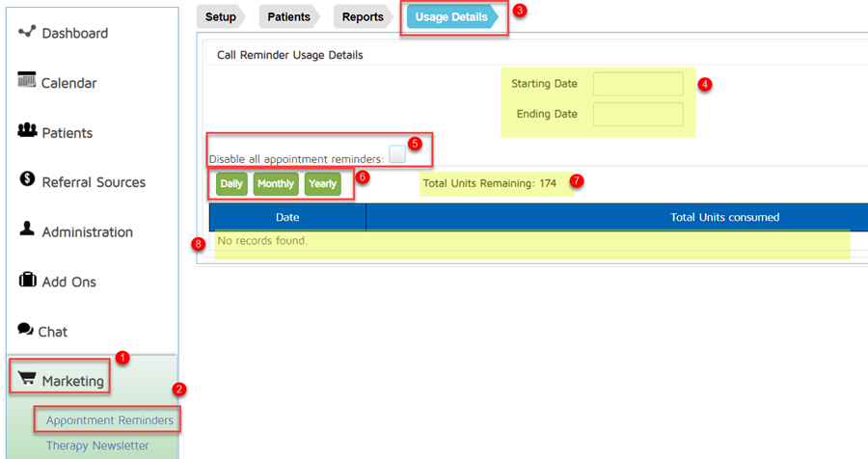868x459 pixels.
Task: Click the Dashboard graph icon
Action: 26,33
